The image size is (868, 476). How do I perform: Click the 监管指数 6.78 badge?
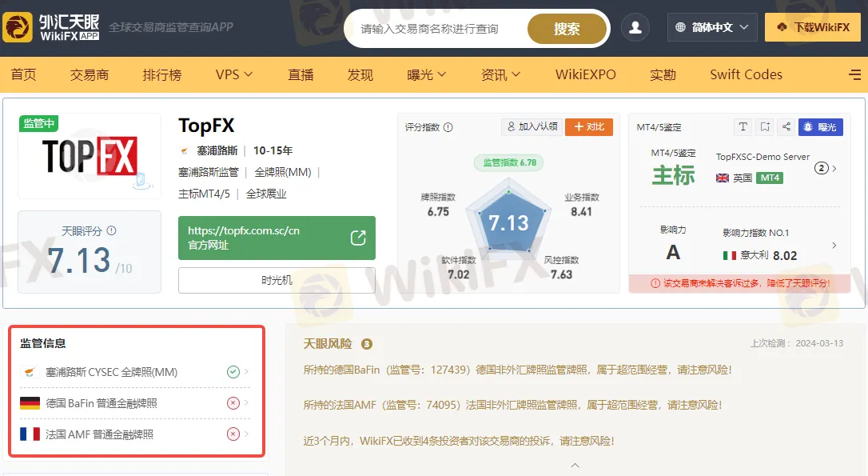coord(509,162)
